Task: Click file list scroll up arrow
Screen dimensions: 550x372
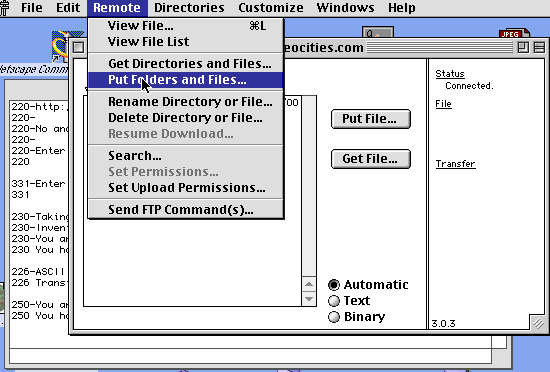Action: [309, 284]
